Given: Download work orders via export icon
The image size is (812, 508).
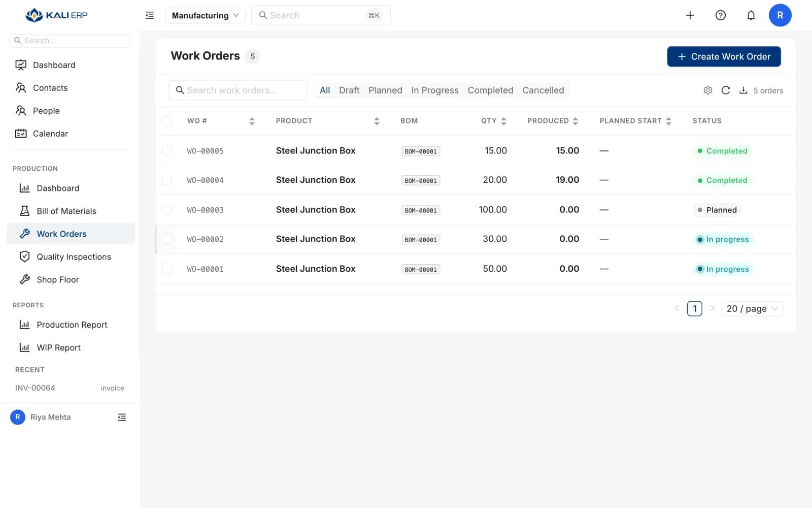Looking at the screenshot, I should click(743, 90).
